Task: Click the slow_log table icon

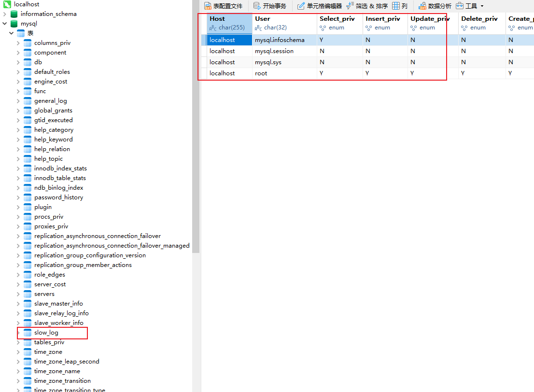Action: tap(28, 333)
